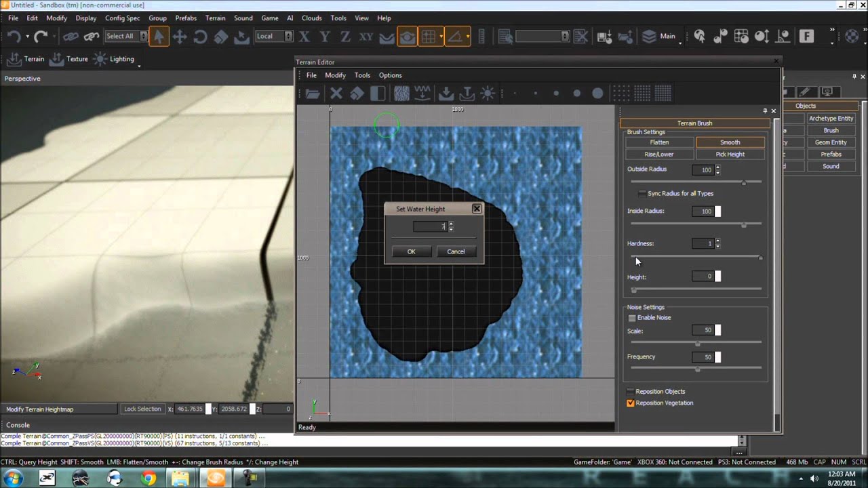868x488 pixels.
Task: Activate the Rotate tool
Action: pos(200,37)
